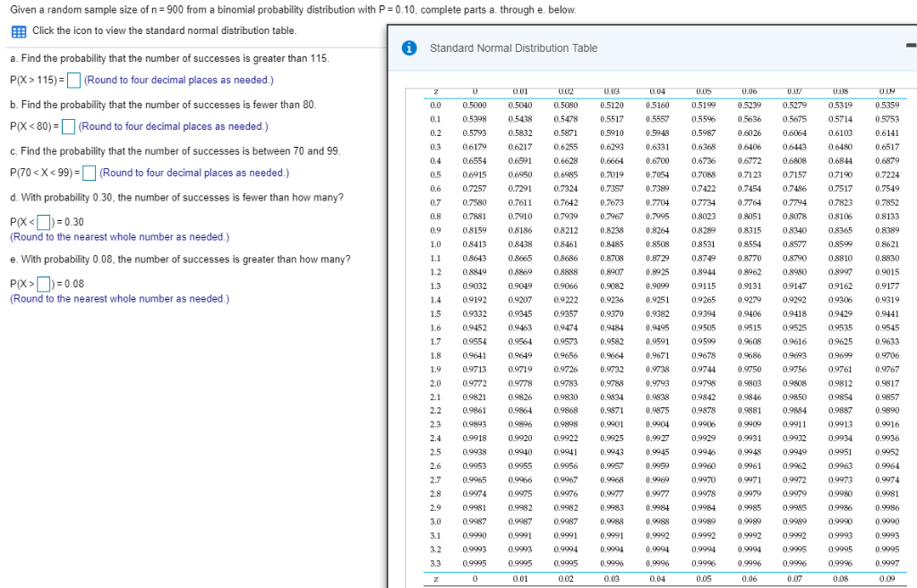This screenshot has width=917, height=588.
Task: Click the spreadsheet icon under the problem statement
Action: pos(18,30)
